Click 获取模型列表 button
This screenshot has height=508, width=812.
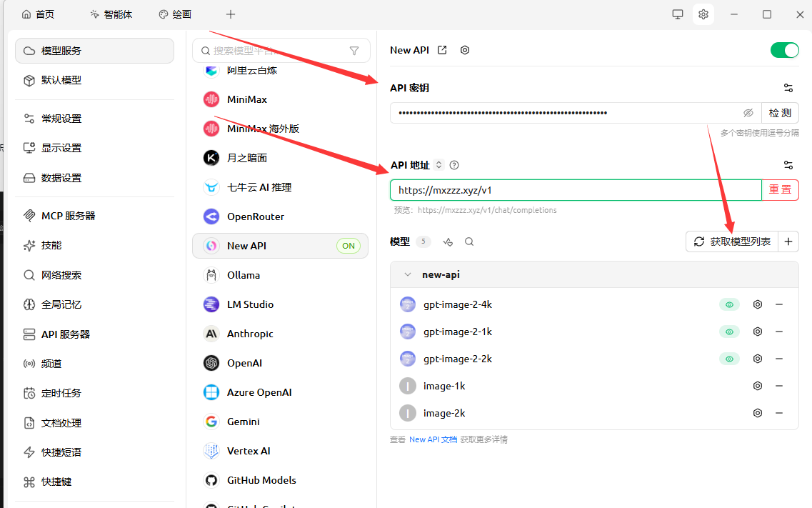click(x=732, y=241)
